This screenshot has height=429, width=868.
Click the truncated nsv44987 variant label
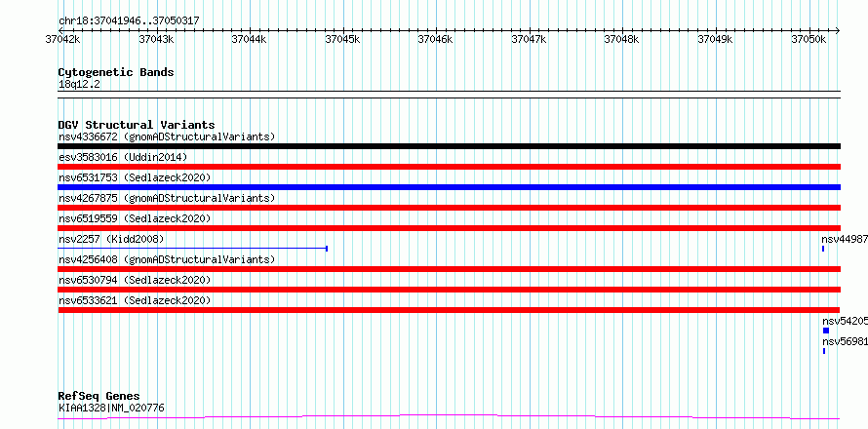(845, 239)
